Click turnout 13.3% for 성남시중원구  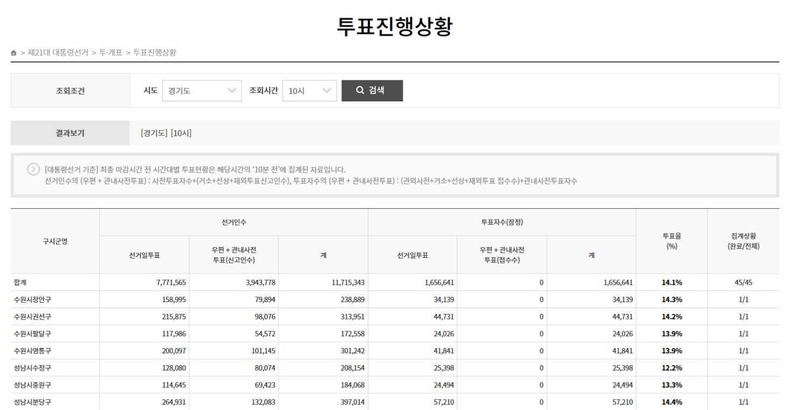(x=672, y=385)
